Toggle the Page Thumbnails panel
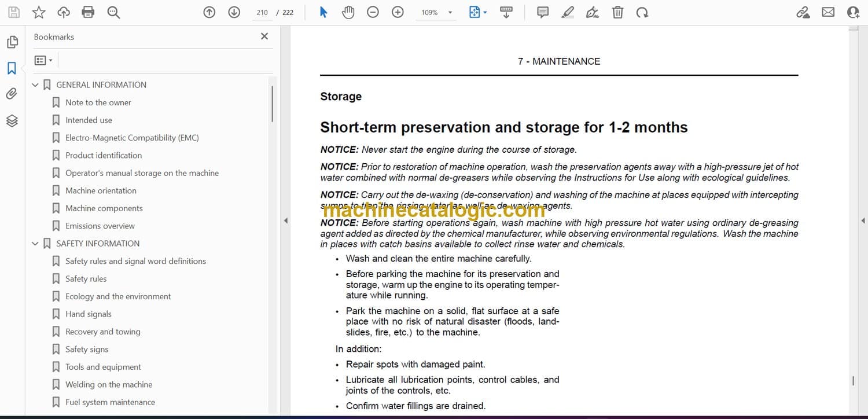 (x=12, y=42)
